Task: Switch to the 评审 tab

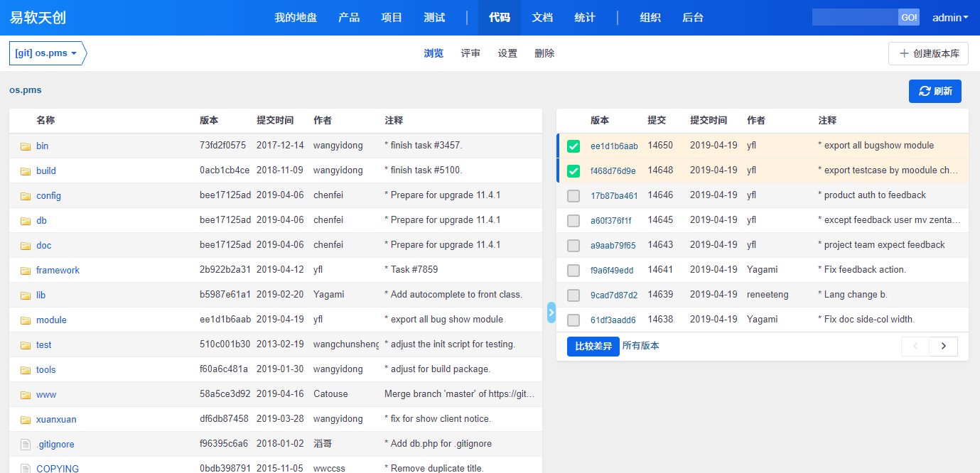Action: click(470, 53)
